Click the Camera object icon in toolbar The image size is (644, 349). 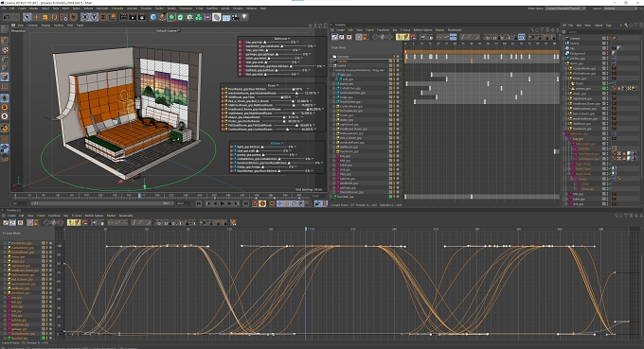[235, 17]
